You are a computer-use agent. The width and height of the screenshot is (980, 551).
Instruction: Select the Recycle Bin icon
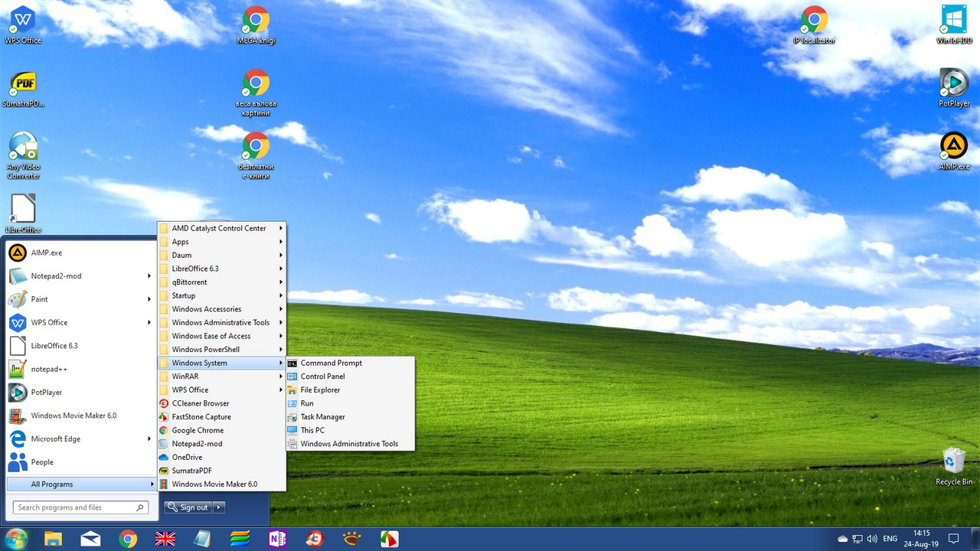pyautogui.click(x=954, y=467)
